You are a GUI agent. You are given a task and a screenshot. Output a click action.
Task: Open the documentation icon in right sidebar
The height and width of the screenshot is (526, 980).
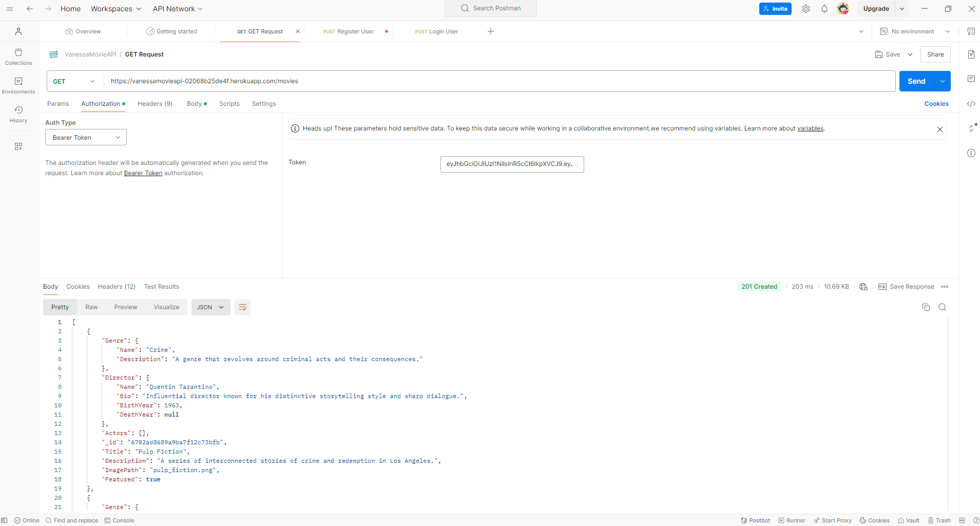pos(971,54)
